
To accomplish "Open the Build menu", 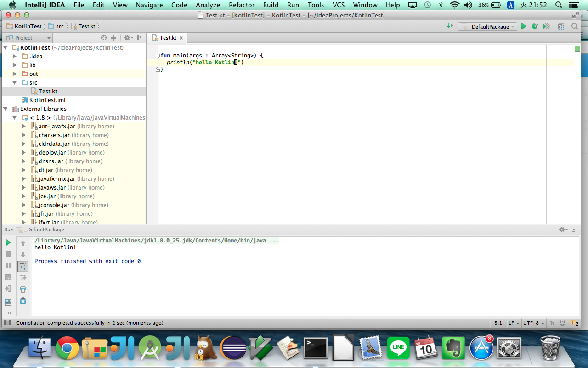I will (x=271, y=5).
